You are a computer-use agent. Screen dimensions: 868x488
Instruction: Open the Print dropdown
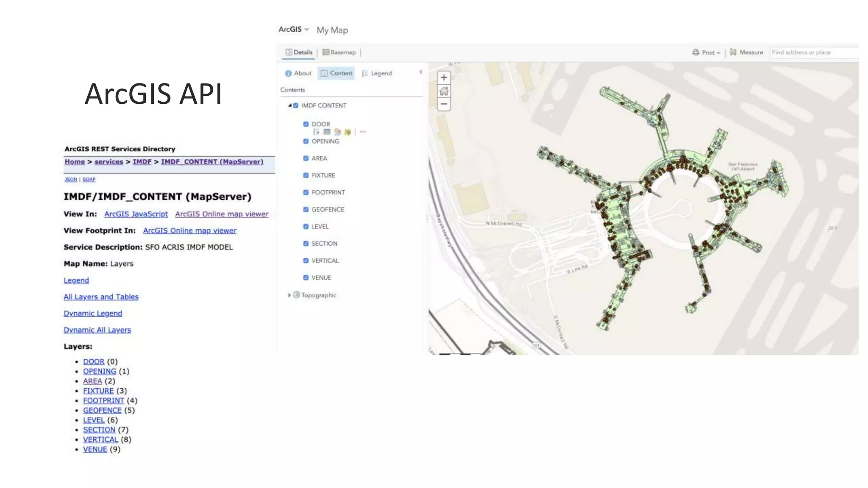click(x=706, y=53)
